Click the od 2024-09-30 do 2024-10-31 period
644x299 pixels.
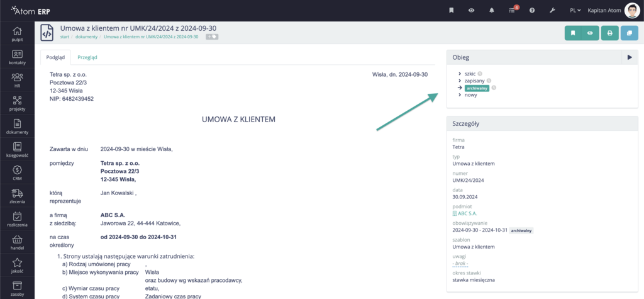(x=139, y=237)
